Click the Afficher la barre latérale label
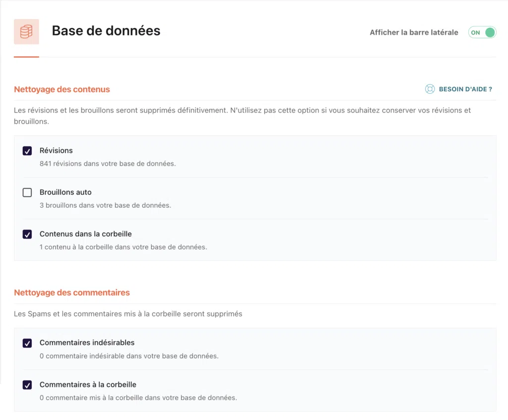 click(414, 32)
